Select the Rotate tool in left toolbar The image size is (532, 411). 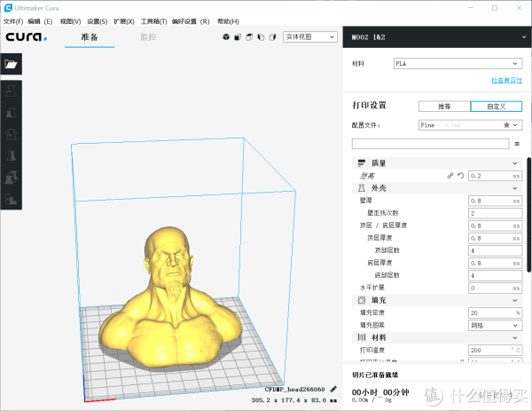tap(12, 134)
